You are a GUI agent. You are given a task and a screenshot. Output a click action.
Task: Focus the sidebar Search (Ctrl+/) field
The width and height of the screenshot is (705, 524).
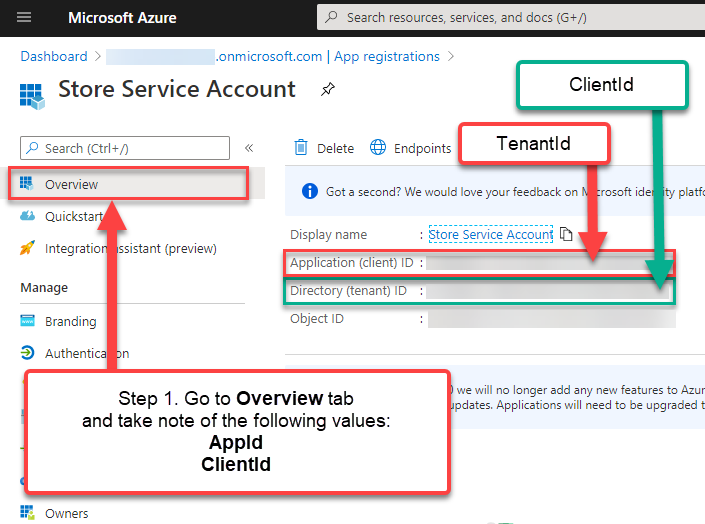pyautogui.click(x=125, y=148)
